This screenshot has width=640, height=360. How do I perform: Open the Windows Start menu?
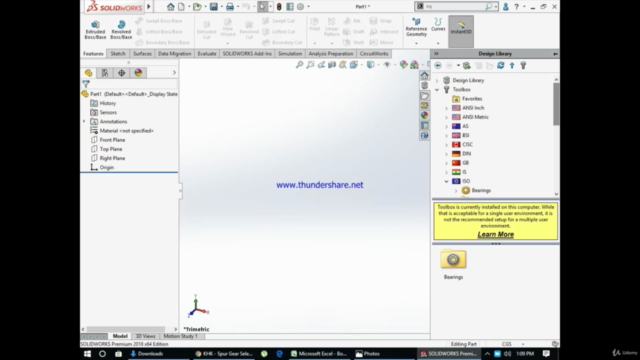click(x=87, y=354)
